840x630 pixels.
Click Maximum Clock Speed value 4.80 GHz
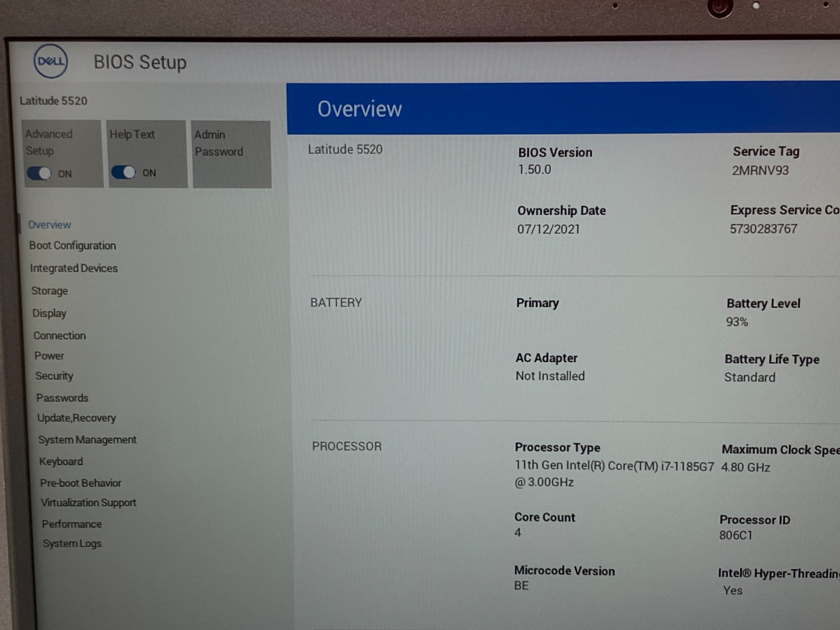tap(745, 467)
